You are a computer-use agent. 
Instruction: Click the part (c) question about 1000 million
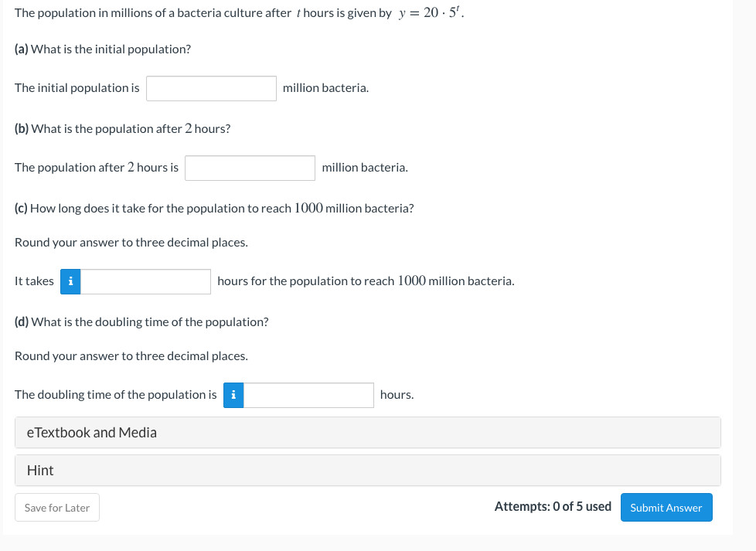[x=214, y=208]
